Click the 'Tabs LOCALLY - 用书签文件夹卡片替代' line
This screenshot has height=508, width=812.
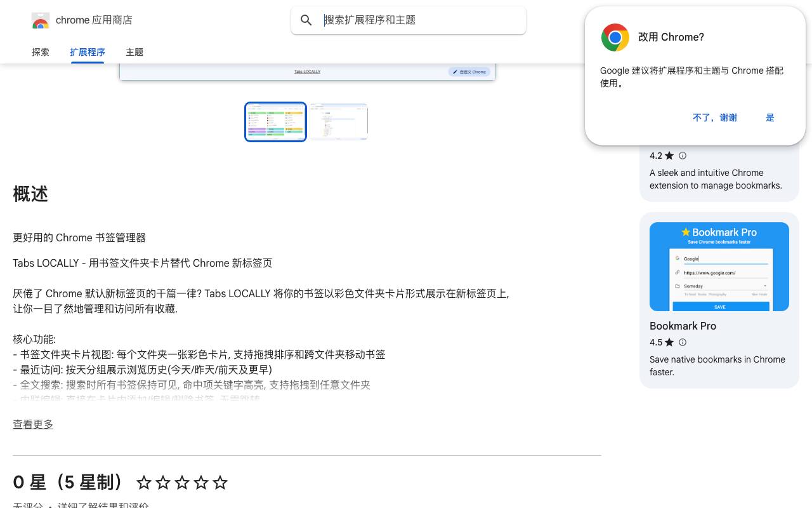tap(142, 263)
